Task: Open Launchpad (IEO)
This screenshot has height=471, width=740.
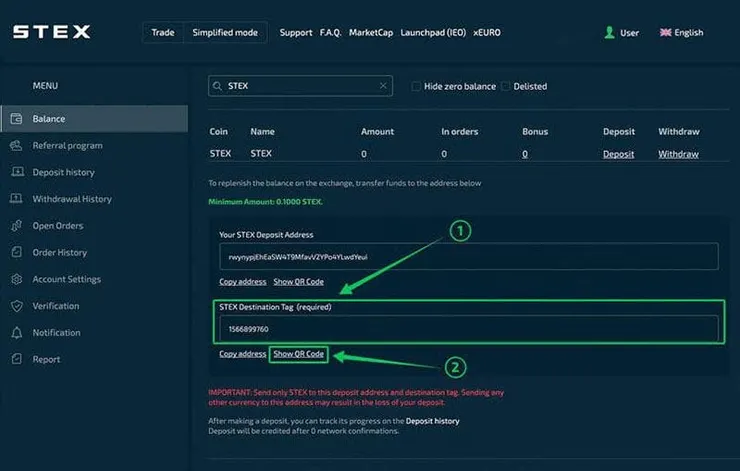Action: tap(433, 33)
